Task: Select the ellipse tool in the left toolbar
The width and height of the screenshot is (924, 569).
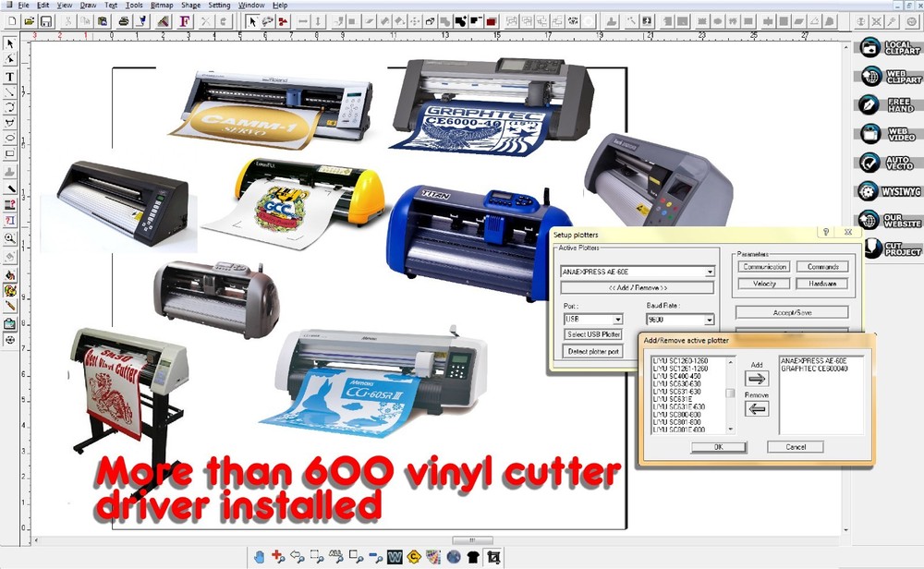Action: [10, 139]
